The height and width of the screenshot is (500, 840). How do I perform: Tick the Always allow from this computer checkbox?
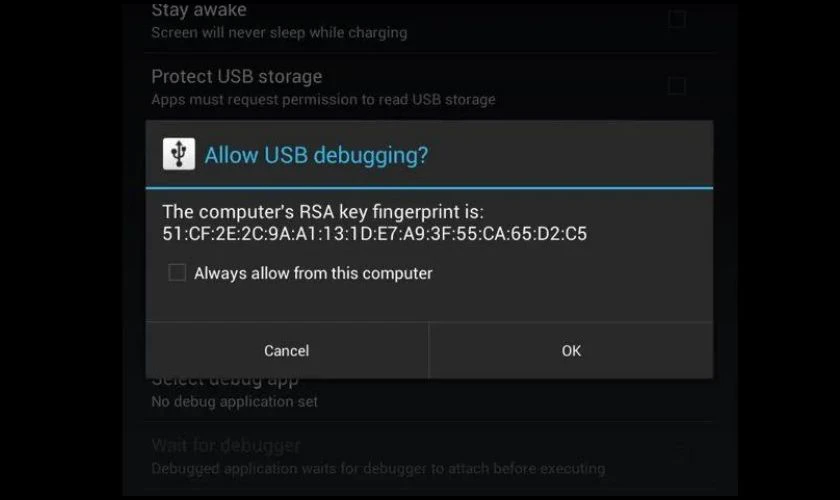coord(177,272)
